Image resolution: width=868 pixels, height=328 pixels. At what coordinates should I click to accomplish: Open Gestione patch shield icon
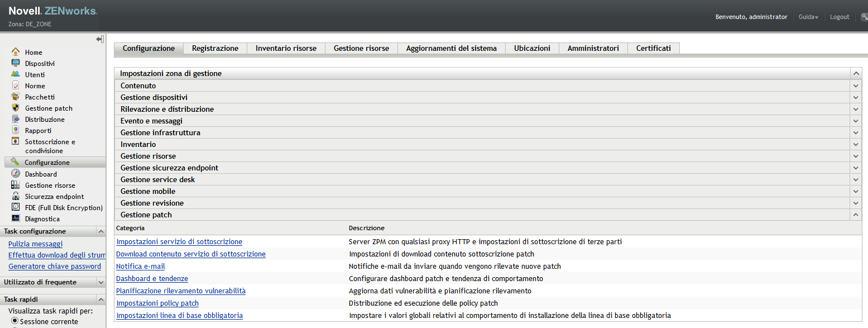point(16,108)
